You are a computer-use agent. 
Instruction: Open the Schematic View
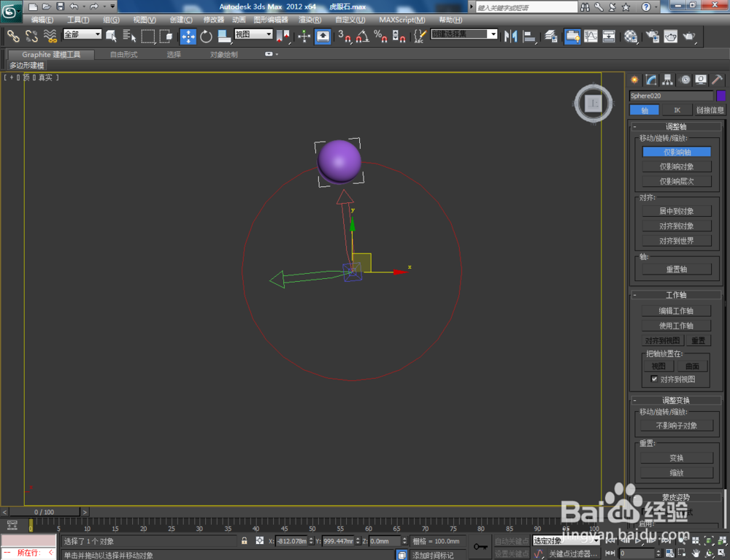[609, 36]
